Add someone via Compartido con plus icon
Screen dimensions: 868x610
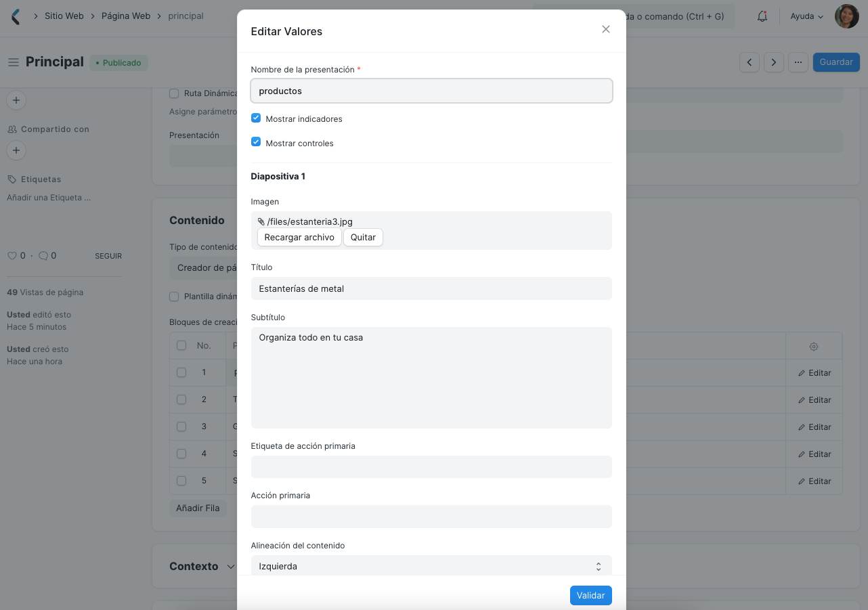[x=16, y=150]
